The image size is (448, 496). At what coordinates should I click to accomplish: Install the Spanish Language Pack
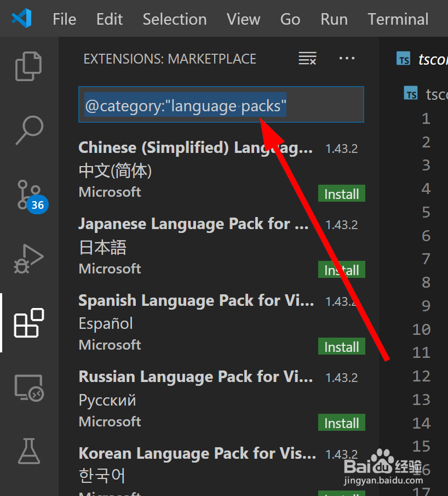coord(341,346)
